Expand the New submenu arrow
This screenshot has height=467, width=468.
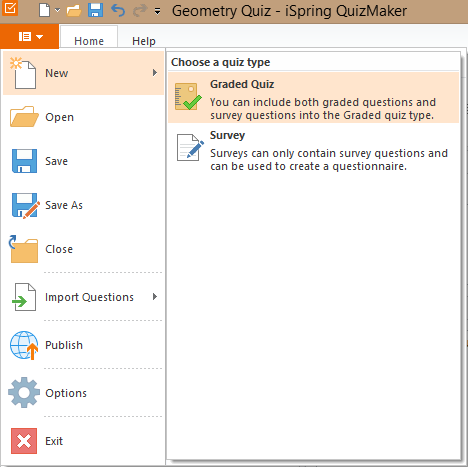click(155, 73)
